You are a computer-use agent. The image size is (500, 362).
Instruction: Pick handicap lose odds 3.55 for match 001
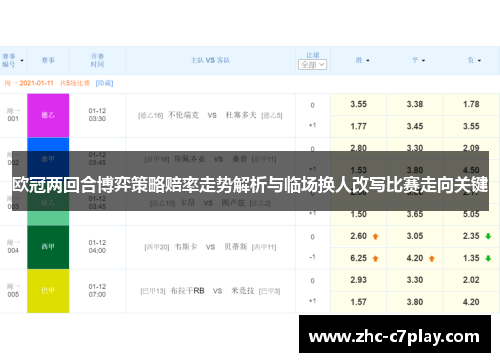click(x=471, y=127)
